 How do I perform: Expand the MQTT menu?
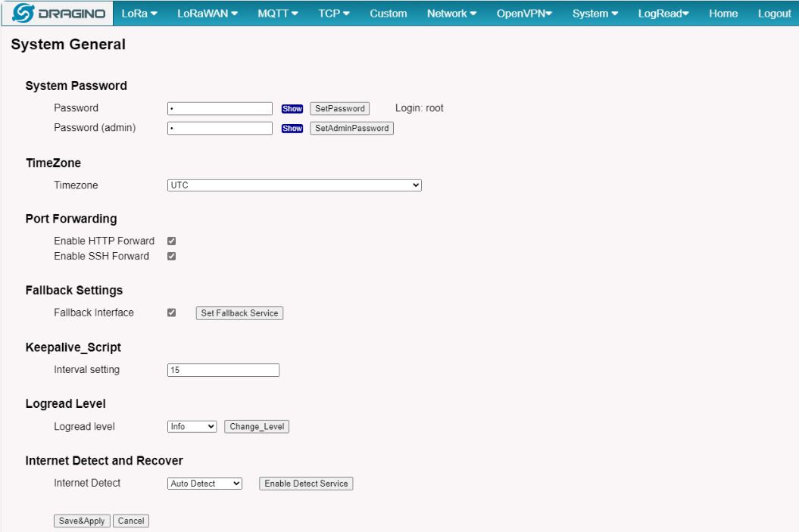coord(278,14)
